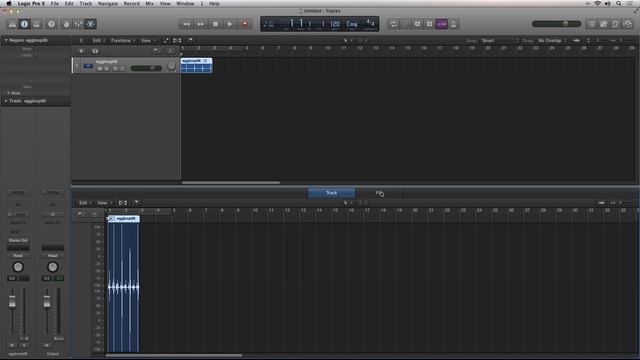Open the Mix menu in menu bar
640x360 pixels.
pyautogui.click(x=149, y=4)
